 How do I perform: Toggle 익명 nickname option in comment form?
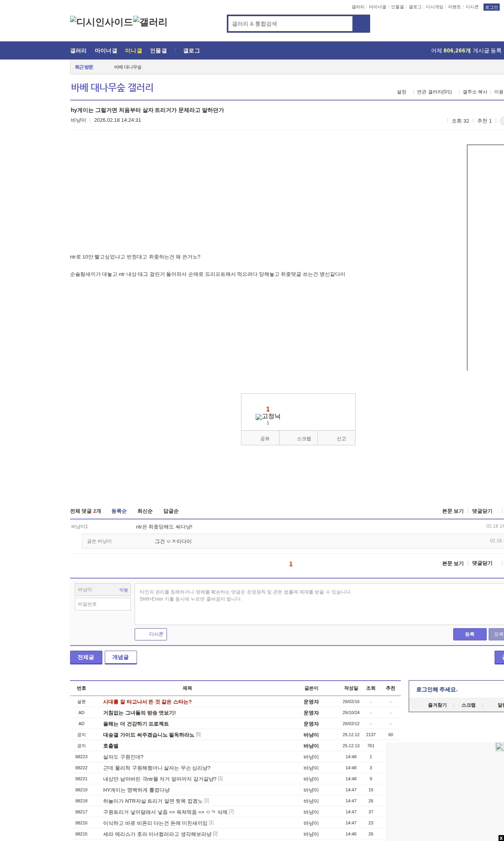tap(123, 590)
